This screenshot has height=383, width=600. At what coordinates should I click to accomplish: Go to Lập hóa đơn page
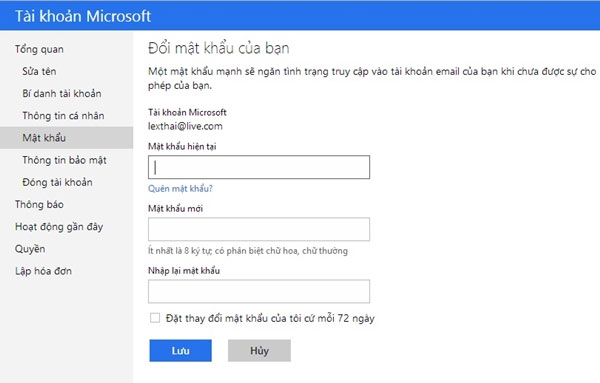(x=43, y=271)
